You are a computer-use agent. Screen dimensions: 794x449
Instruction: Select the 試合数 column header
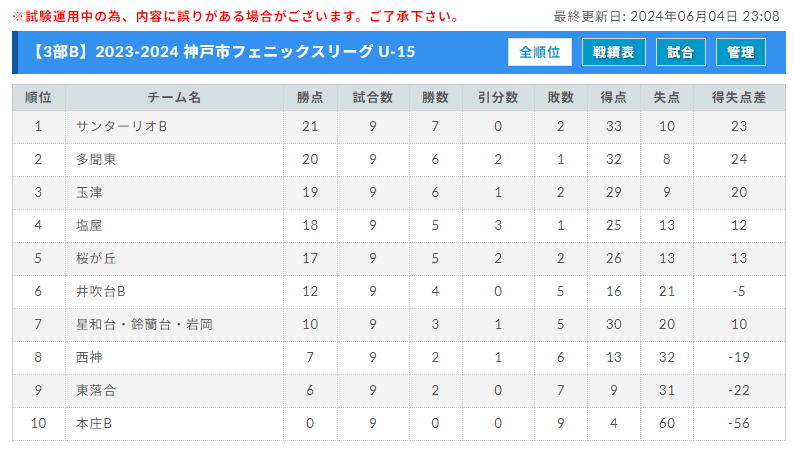373,97
